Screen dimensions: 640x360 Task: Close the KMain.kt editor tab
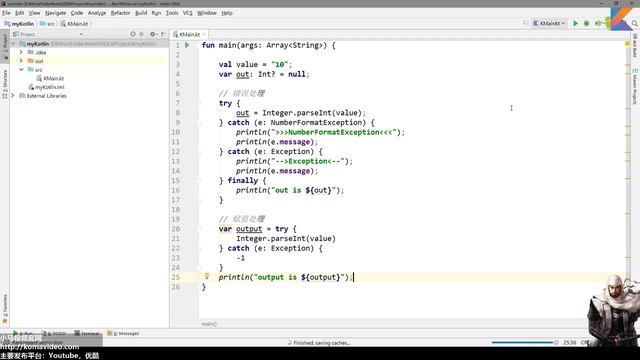204,34
